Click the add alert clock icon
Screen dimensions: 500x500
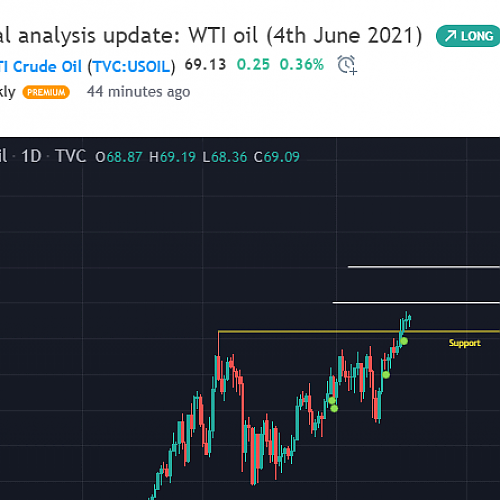(x=347, y=65)
